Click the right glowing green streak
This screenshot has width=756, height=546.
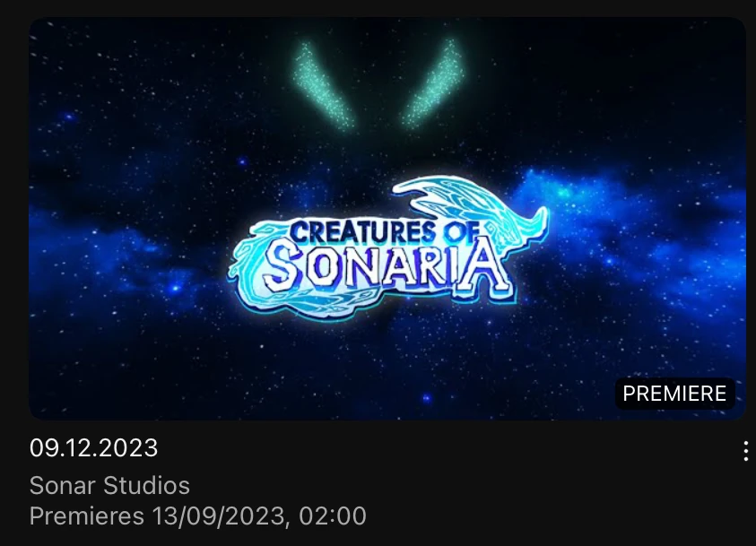click(x=432, y=84)
